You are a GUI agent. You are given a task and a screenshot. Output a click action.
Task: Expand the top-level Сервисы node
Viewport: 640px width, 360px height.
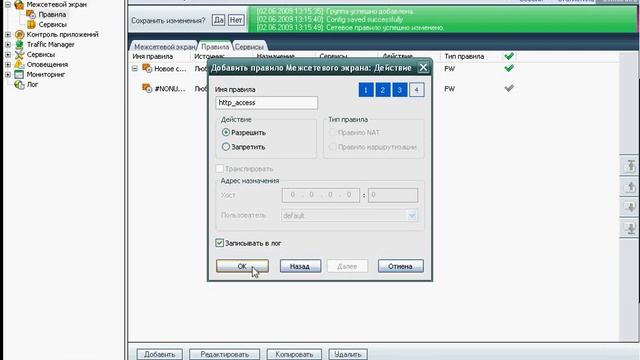point(8,54)
